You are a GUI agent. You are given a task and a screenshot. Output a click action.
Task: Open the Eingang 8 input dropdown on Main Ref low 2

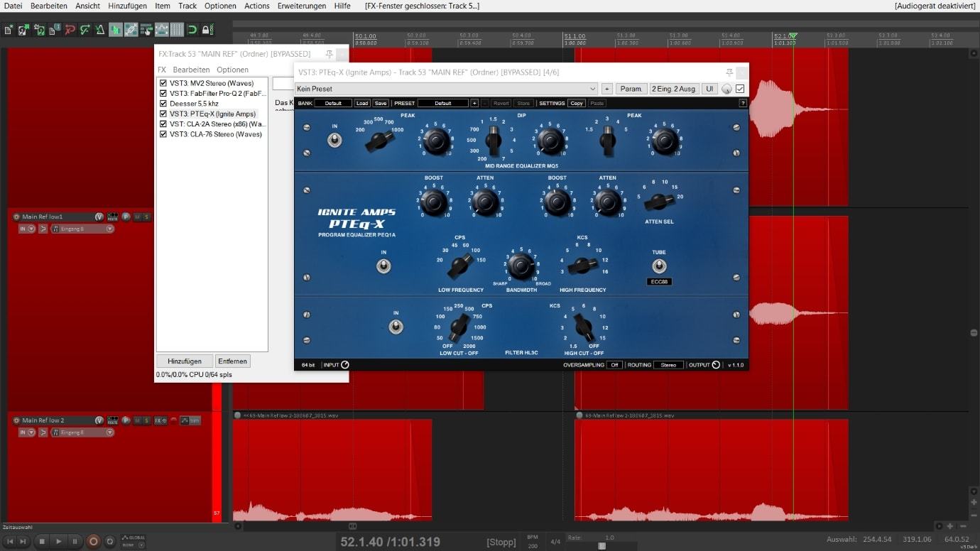[x=82, y=432]
